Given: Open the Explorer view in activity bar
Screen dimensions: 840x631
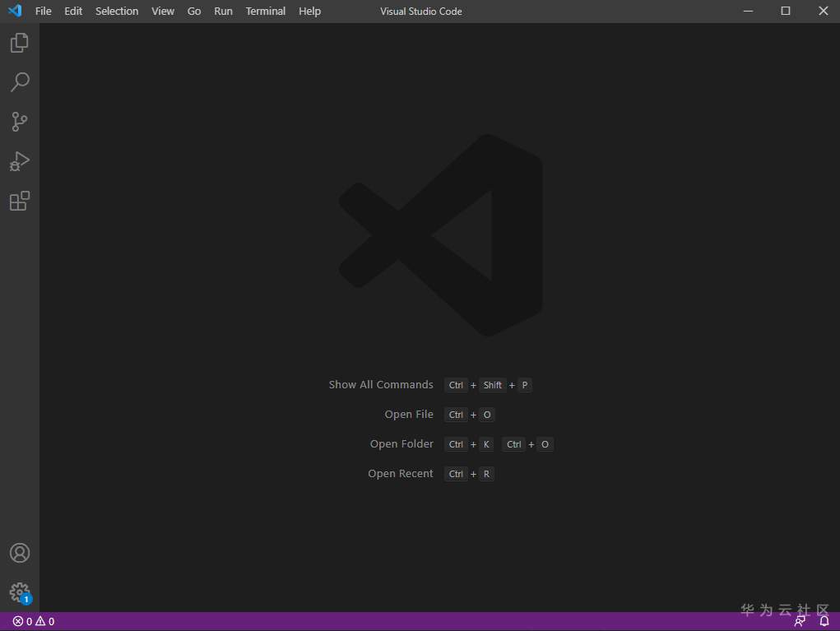Looking at the screenshot, I should point(19,43).
